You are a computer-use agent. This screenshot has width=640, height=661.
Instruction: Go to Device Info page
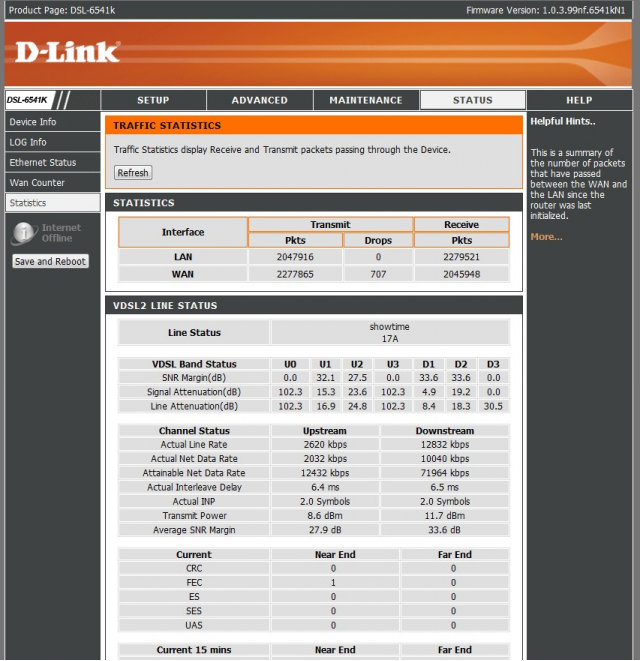coord(53,122)
